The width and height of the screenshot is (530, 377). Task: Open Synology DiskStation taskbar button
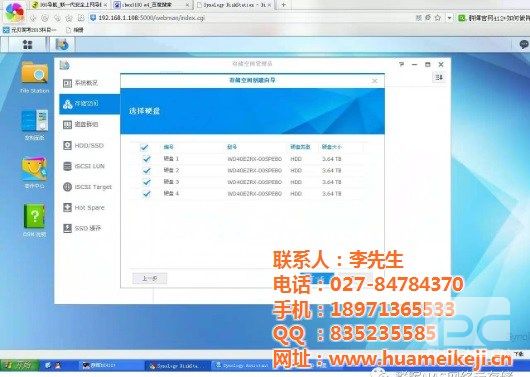click(x=177, y=366)
